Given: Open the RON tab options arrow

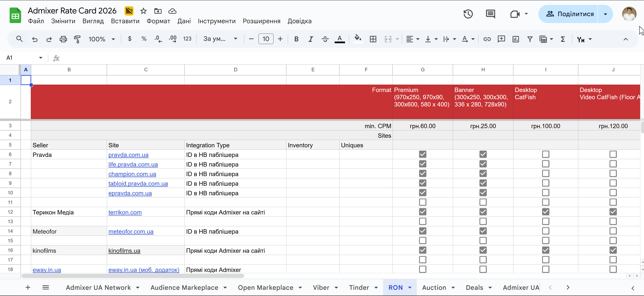Looking at the screenshot, I should click(x=410, y=287).
